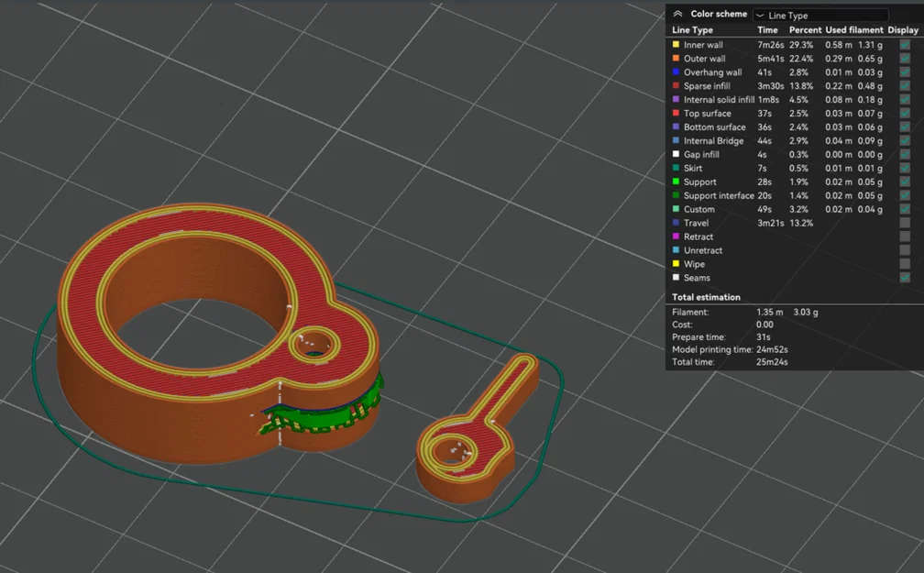The image size is (924, 573).
Task: Click the Travel color swatch
Action: click(x=676, y=222)
